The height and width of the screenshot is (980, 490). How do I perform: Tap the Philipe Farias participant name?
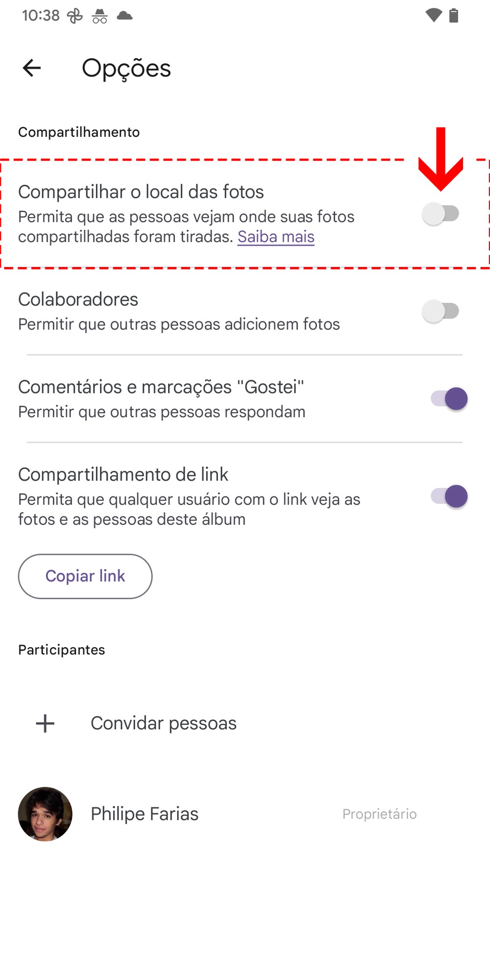145,814
